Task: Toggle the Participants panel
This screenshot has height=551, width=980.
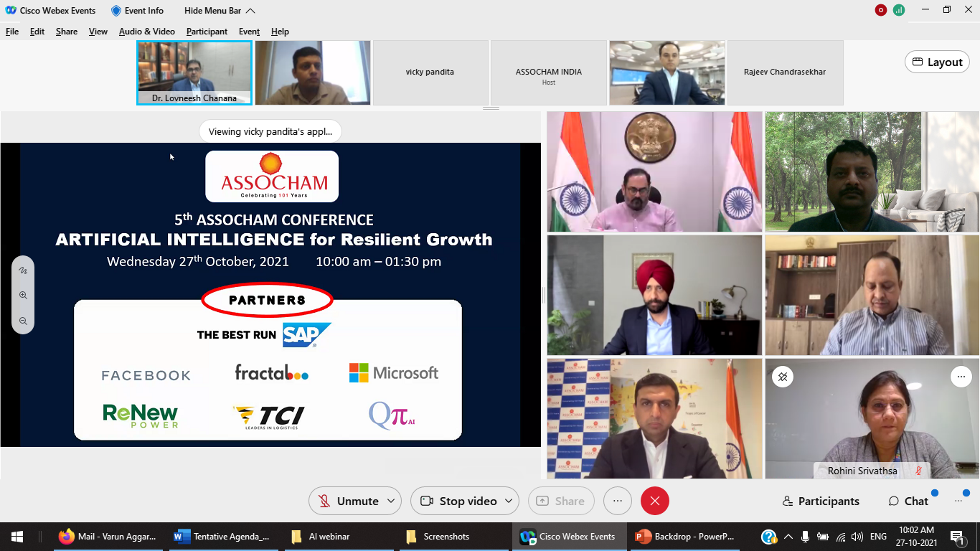Action: pos(821,501)
